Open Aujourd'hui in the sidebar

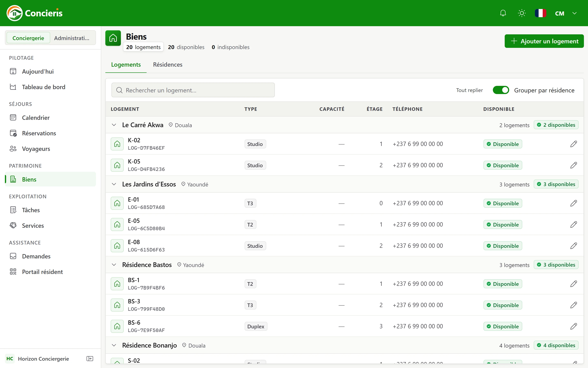[x=50, y=71]
